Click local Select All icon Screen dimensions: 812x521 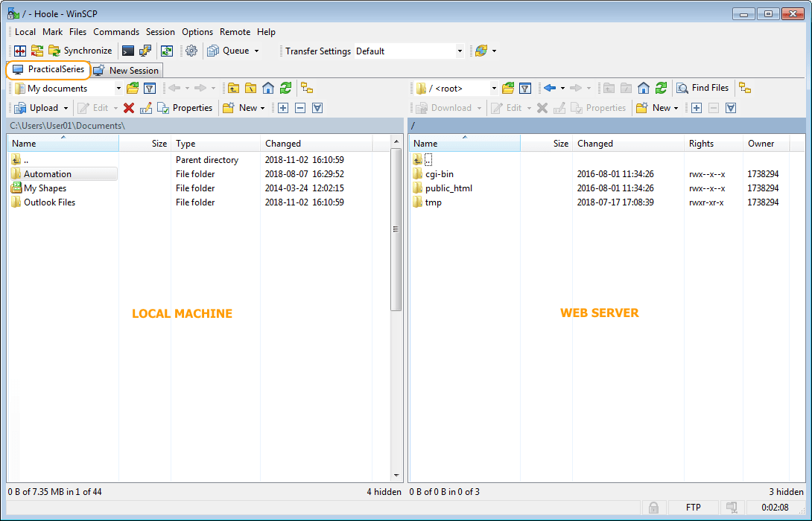pos(317,108)
